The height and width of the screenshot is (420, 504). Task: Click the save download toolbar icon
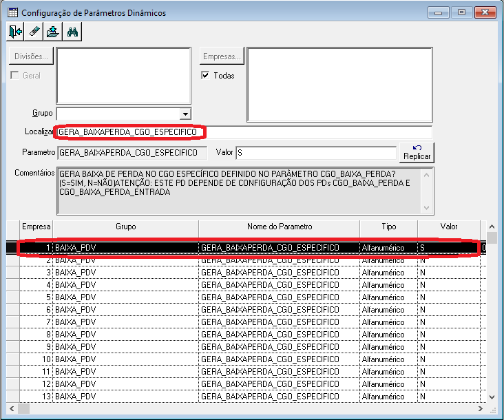point(53,32)
